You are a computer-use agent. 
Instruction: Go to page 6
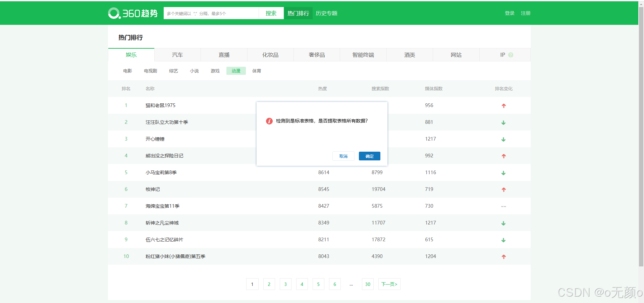point(335,284)
